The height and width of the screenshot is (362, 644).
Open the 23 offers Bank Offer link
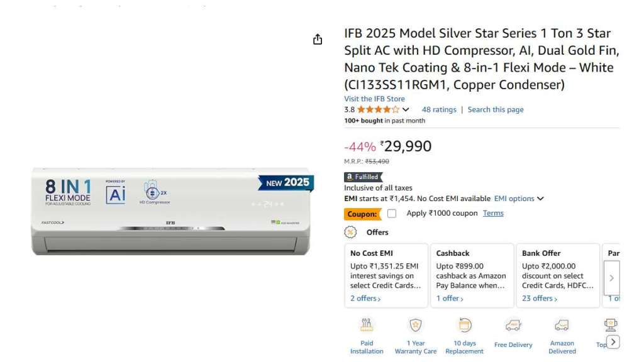[539, 299]
